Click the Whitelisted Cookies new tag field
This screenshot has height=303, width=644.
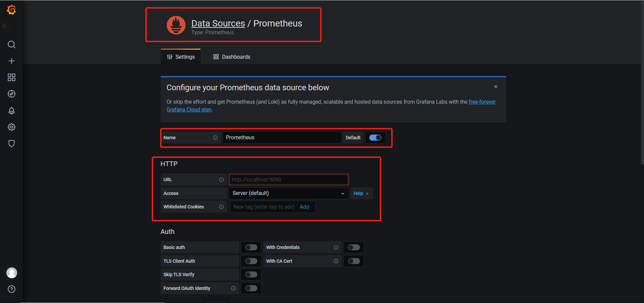[264, 207]
